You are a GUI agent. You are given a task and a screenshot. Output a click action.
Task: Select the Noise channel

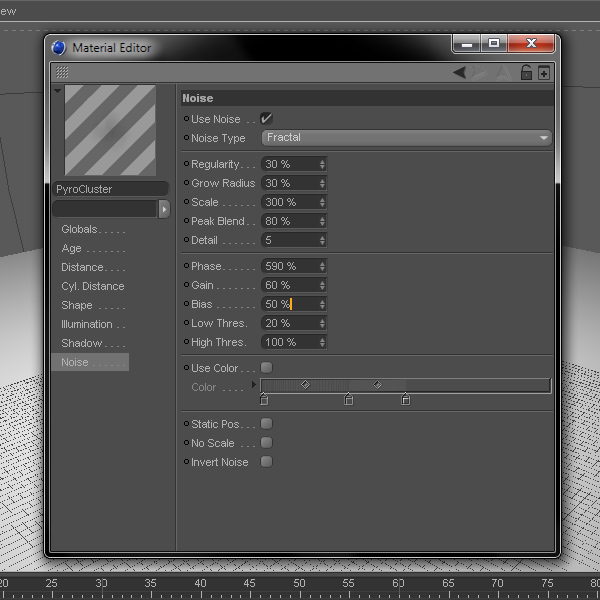[x=90, y=362]
